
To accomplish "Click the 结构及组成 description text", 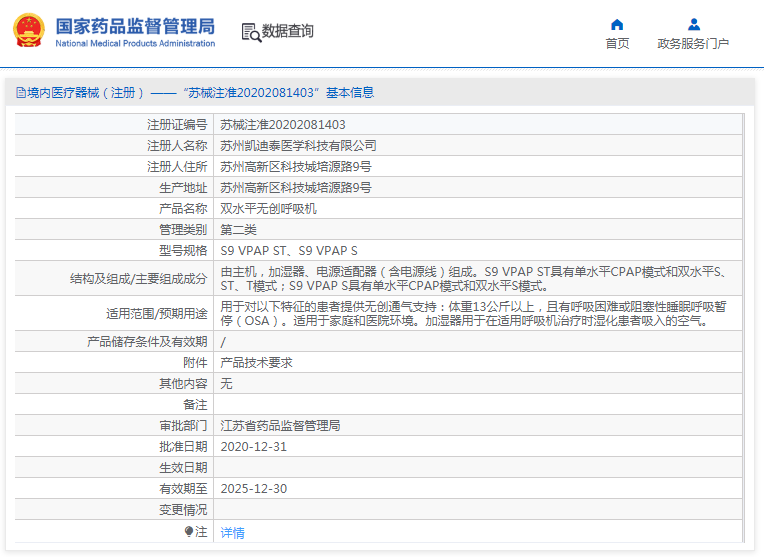I will [474, 279].
